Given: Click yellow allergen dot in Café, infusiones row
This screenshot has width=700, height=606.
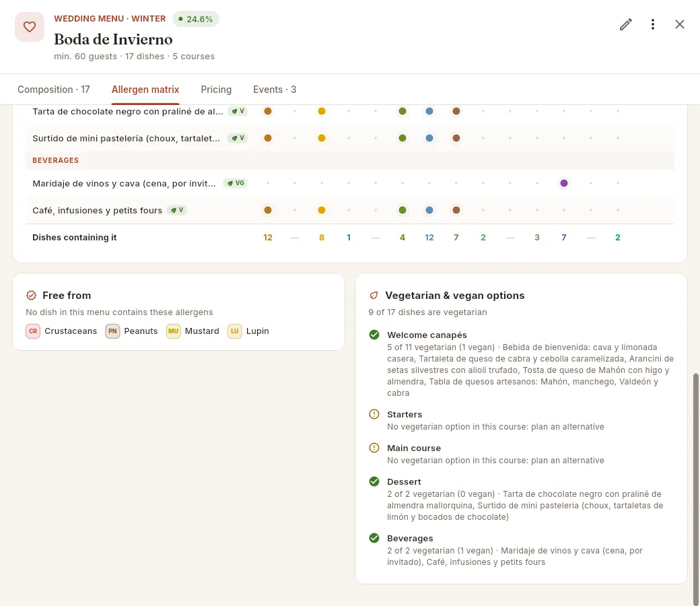Looking at the screenshot, I should (x=322, y=210).
